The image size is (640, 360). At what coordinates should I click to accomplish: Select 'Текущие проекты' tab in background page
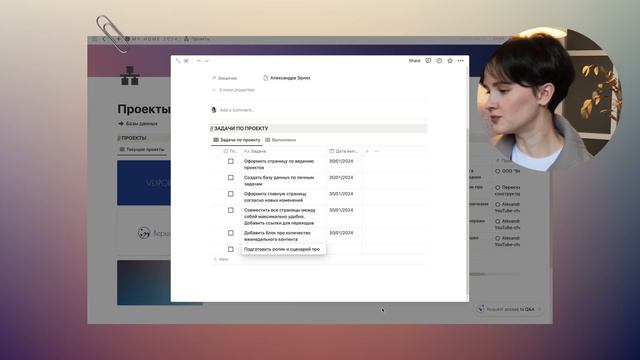click(142, 150)
